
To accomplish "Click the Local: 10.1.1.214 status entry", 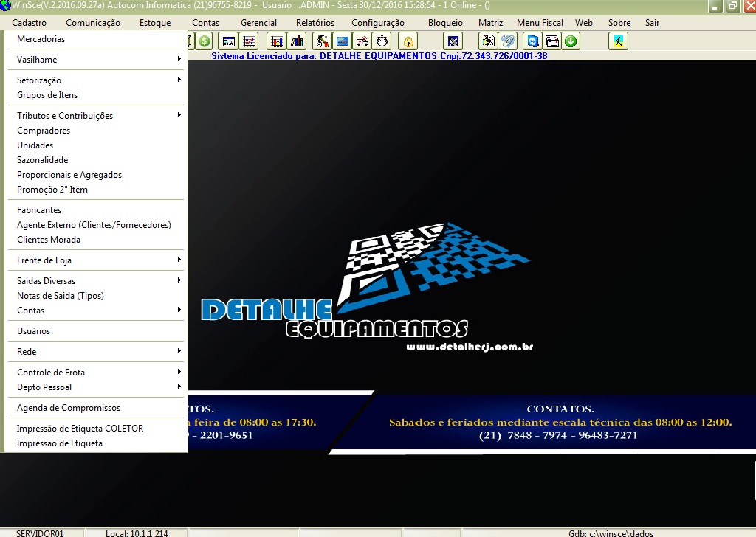I will point(137,533).
